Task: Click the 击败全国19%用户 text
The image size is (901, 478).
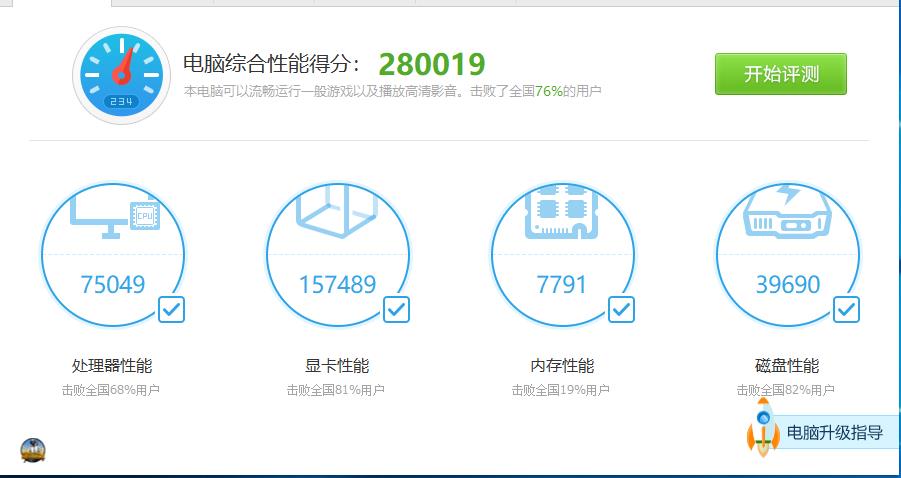Action: point(561,390)
